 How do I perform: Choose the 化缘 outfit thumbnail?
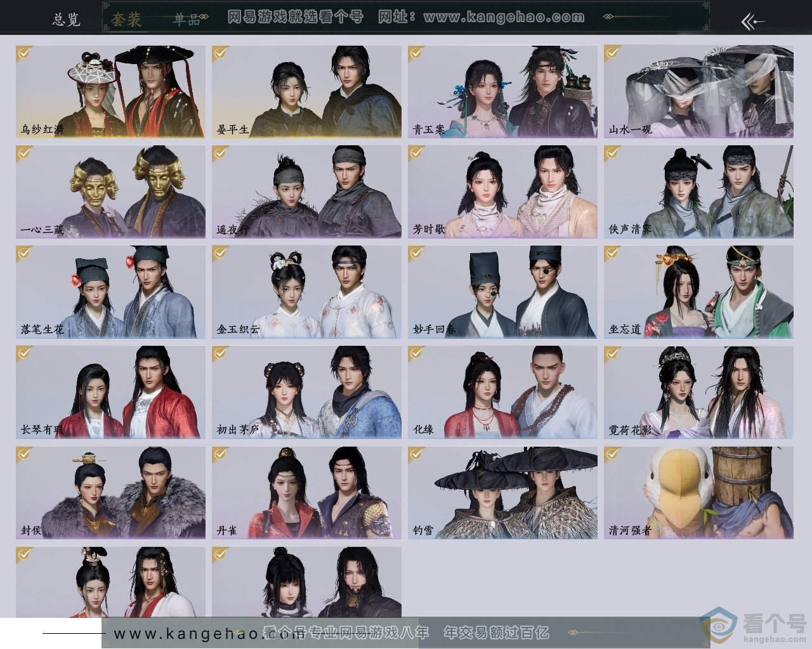(x=502, y=392)
